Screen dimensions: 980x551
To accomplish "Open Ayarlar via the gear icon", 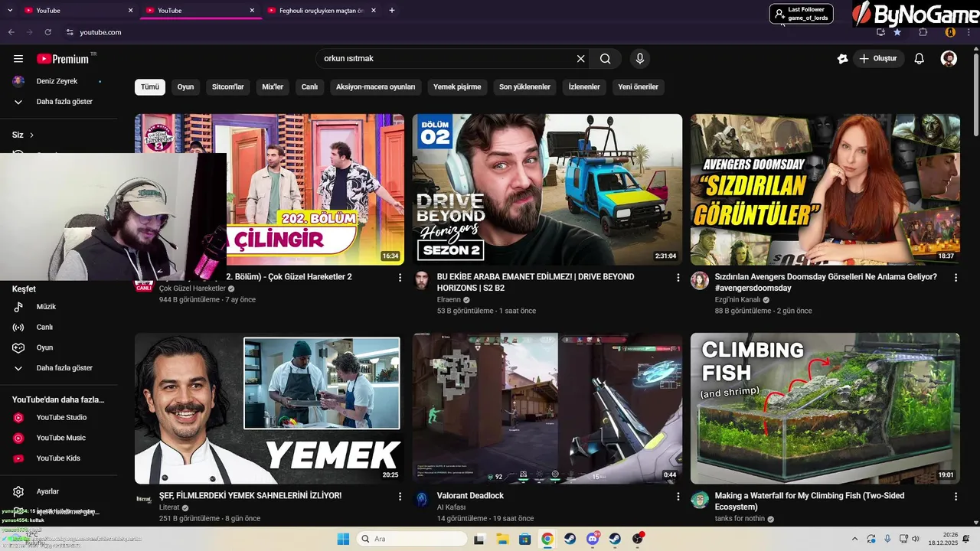I will click(x=18, y=491).
